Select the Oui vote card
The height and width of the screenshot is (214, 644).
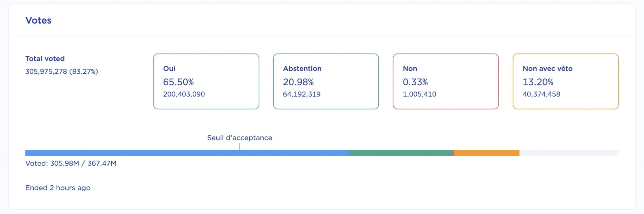[206, 81]
